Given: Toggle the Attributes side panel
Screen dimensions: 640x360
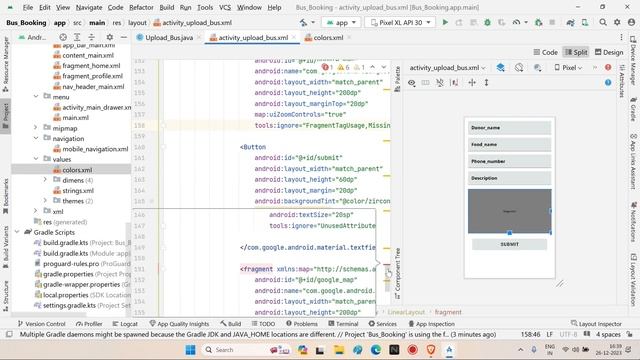Looking at the screenshot, I should pos(622,81).
